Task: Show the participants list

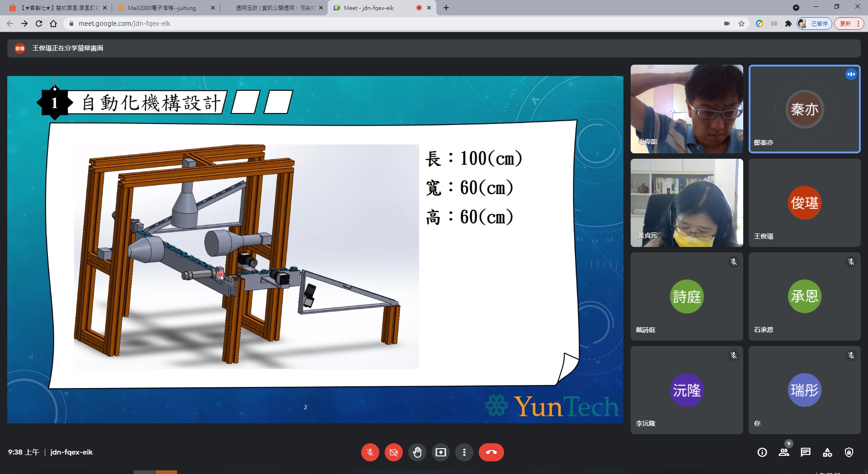Action: point(784,452)
